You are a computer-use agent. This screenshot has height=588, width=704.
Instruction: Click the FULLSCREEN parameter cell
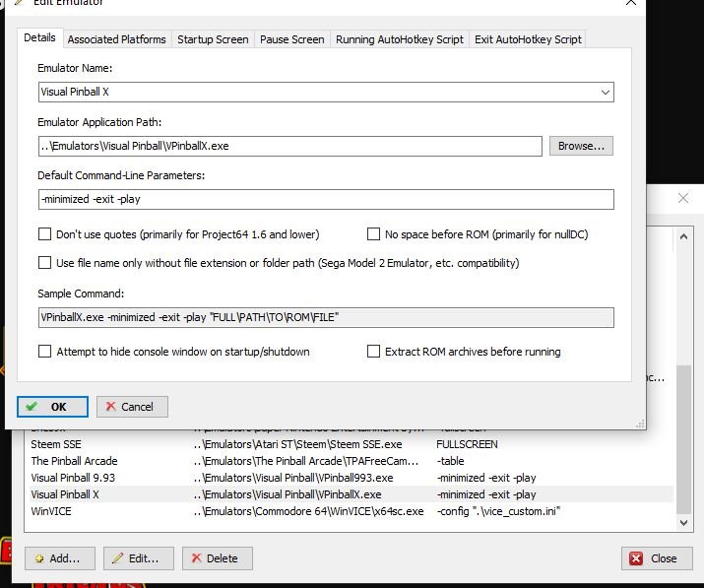pos(467,444)
